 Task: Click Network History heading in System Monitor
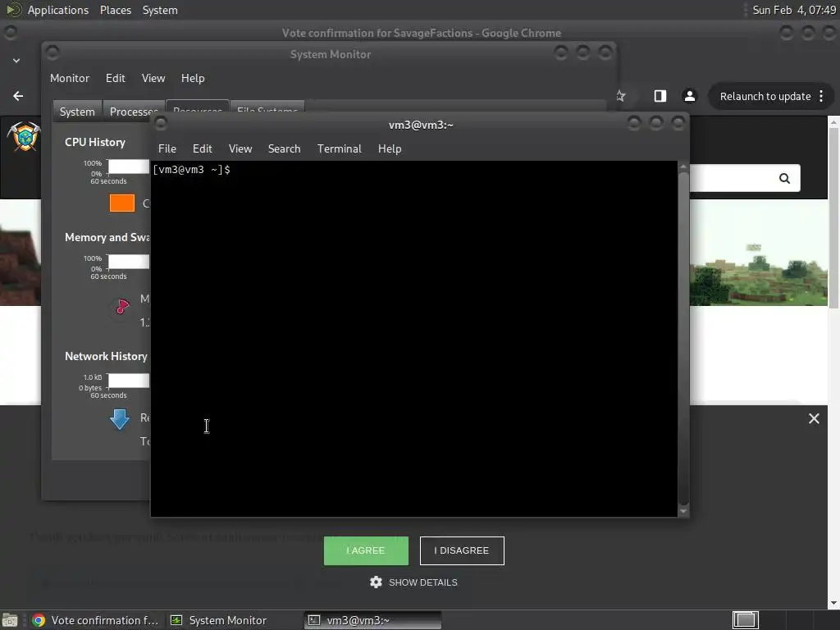[106, 356]
